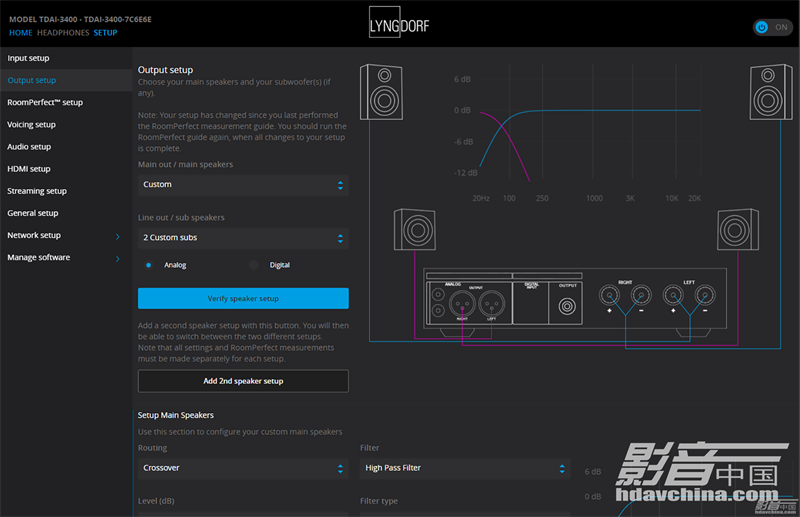
Task: Click the Setup Main Speakers heading
Action: (176, 415)
